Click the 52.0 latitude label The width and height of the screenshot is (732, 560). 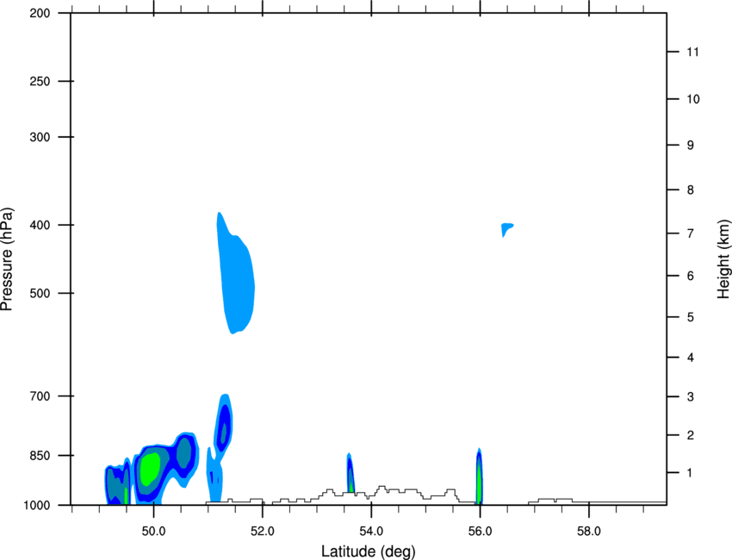pos(263,532)
